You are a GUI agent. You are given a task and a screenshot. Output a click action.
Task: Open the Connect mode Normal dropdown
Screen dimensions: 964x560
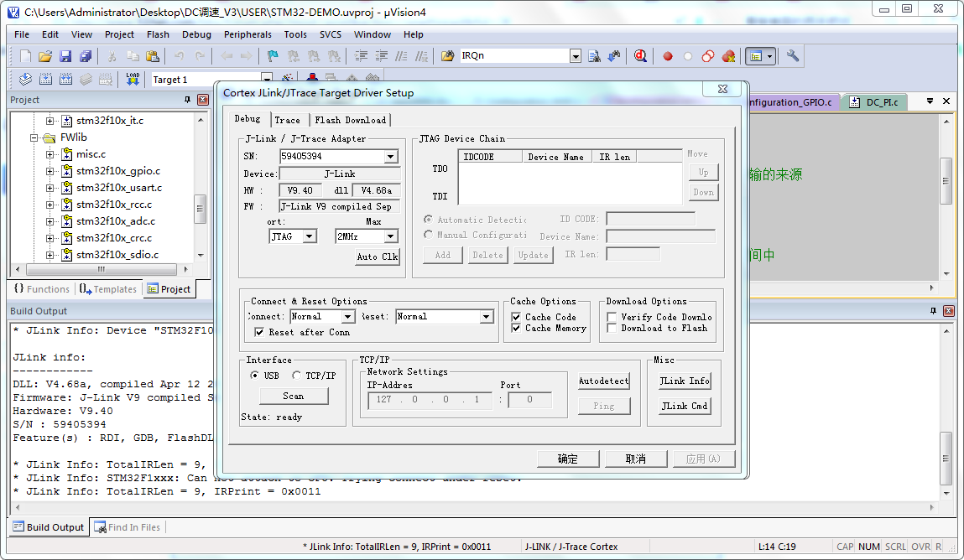(x=348, y=316)
